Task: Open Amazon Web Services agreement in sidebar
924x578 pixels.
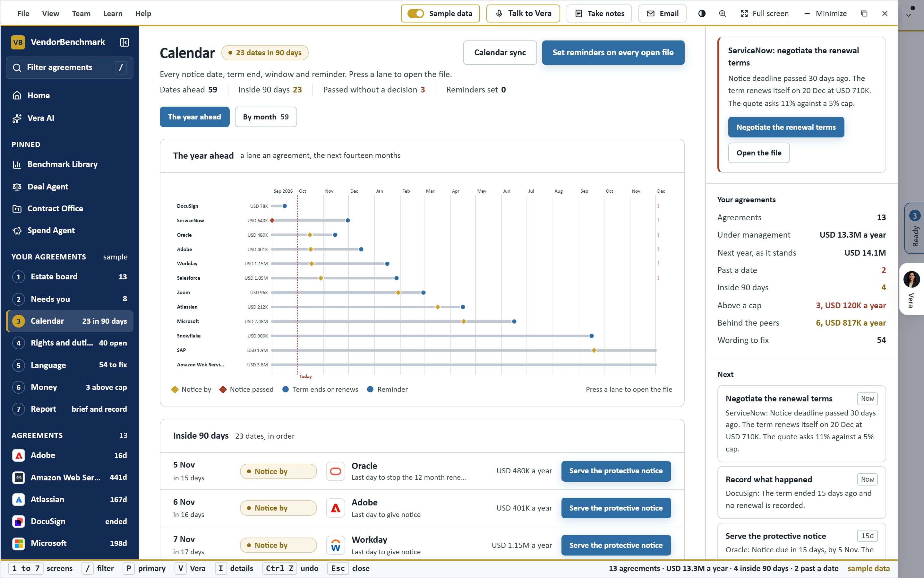Action: click(x=70, y=477)
